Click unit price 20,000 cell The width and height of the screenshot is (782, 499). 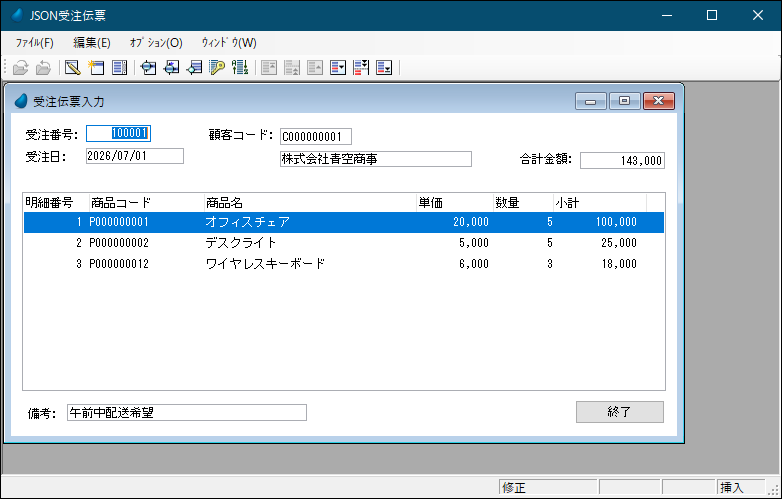[471, 222]
